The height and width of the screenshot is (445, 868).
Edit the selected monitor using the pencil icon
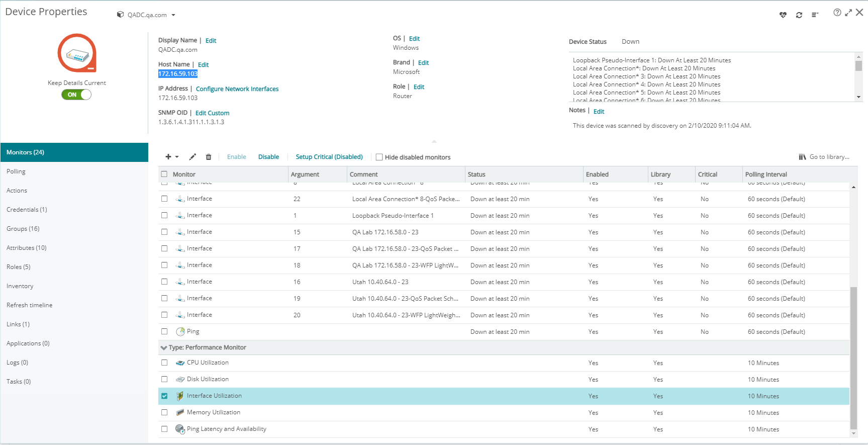click(192, 157)
